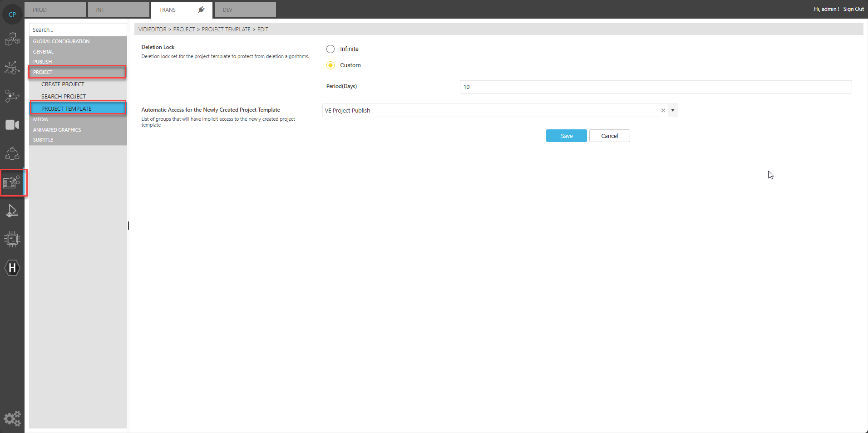
Task: Open settings gears icon at bottom
Action: (12, 418)
